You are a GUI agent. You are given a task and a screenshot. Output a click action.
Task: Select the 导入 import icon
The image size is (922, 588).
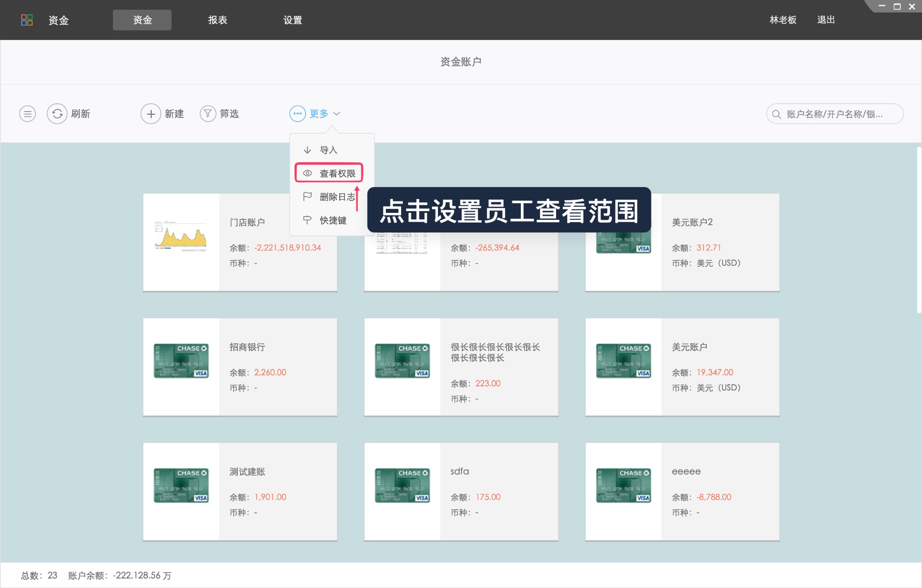[307, 149]
